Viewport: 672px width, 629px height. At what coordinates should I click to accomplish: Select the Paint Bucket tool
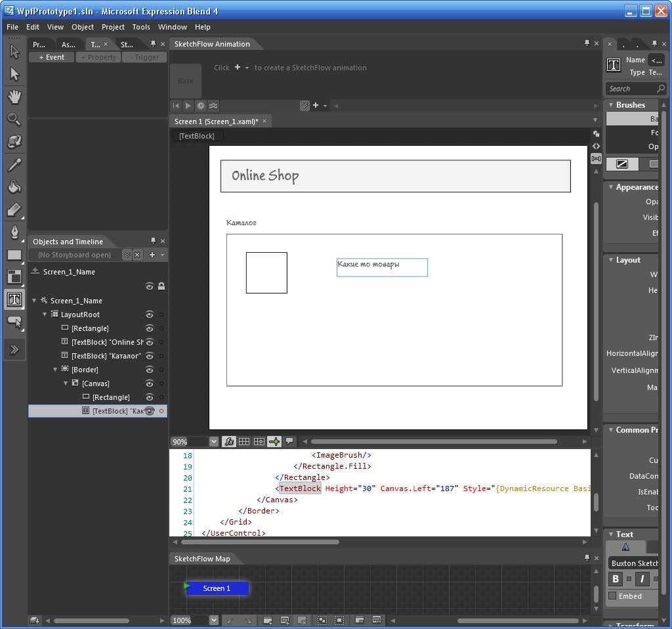point(14,187)
